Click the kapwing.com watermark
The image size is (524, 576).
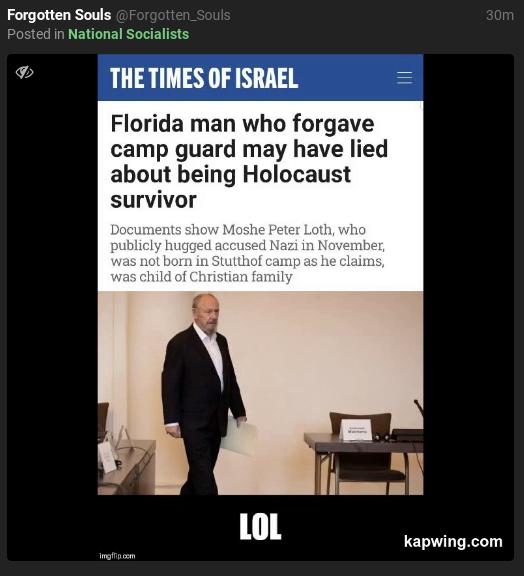click(x=453, y=541)
